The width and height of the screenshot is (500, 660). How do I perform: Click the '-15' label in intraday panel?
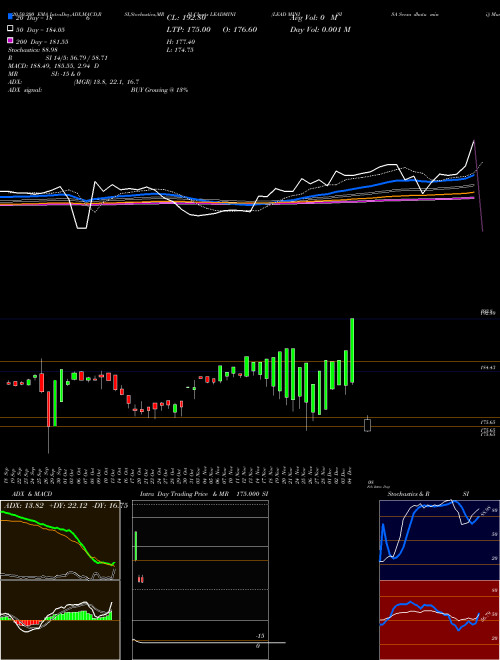260,636
